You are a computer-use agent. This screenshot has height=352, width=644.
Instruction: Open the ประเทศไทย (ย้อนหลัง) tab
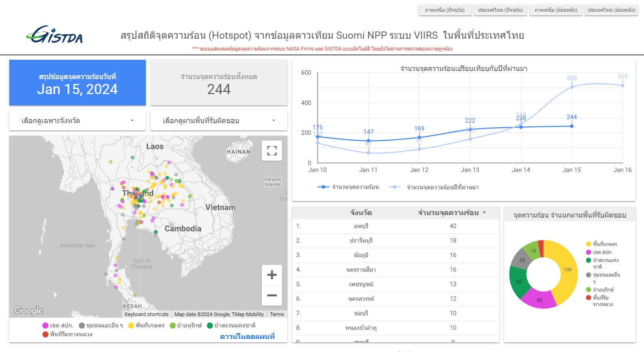click(x=611, y=10)
